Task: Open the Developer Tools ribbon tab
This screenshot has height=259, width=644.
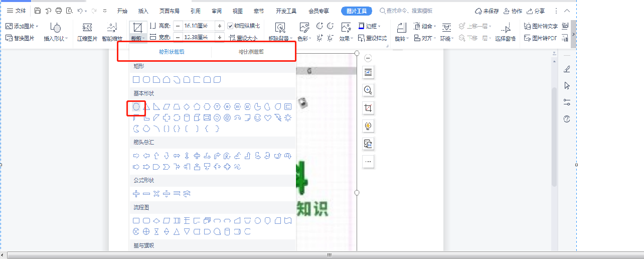Action: (x=286, y=11)
